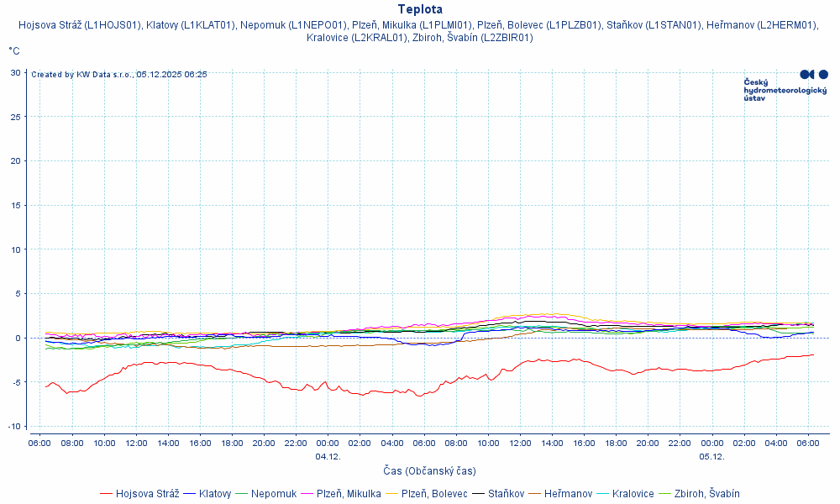The width and height of the screenshot is (840, 504).
Task: Click the light green Zbiroh, Švabín legend marker
Action: click(x=664, y=494)
